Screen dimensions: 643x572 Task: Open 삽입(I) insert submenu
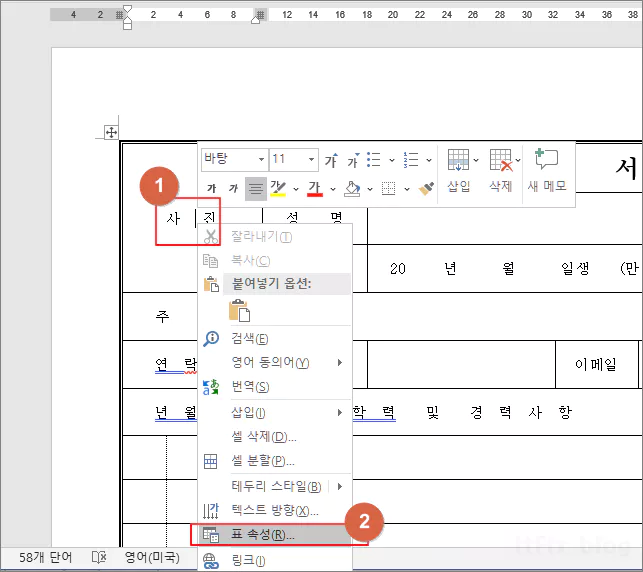pos(275,412)
